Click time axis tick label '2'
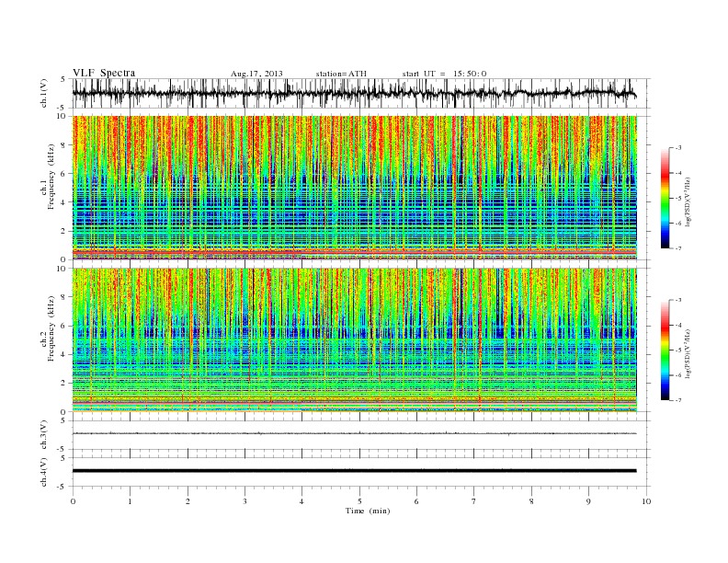 tap(188, 501)
